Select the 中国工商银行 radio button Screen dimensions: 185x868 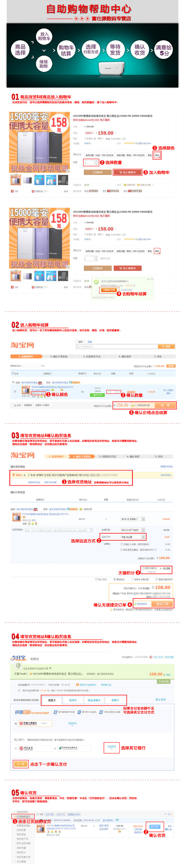click(16, 723)
